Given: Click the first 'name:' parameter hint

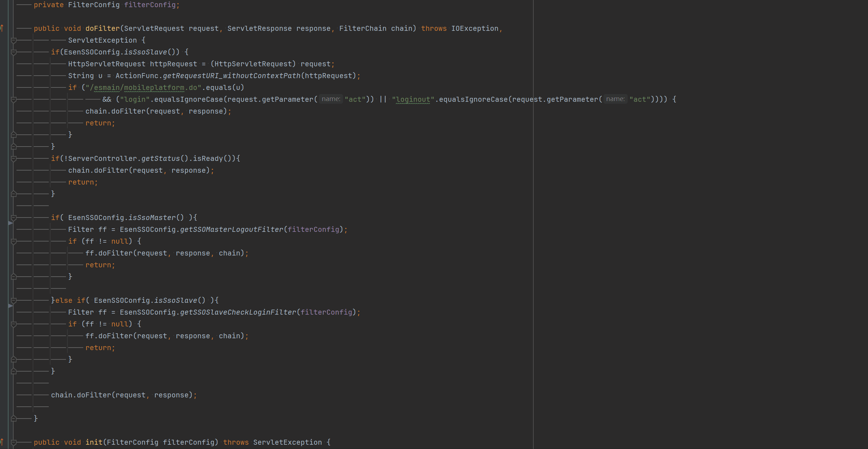Looking at the screenshot, I should (x=331, y=99).
